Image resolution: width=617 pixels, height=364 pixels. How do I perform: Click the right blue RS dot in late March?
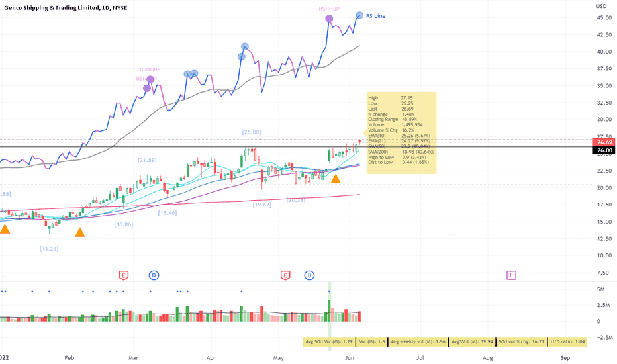195,73
